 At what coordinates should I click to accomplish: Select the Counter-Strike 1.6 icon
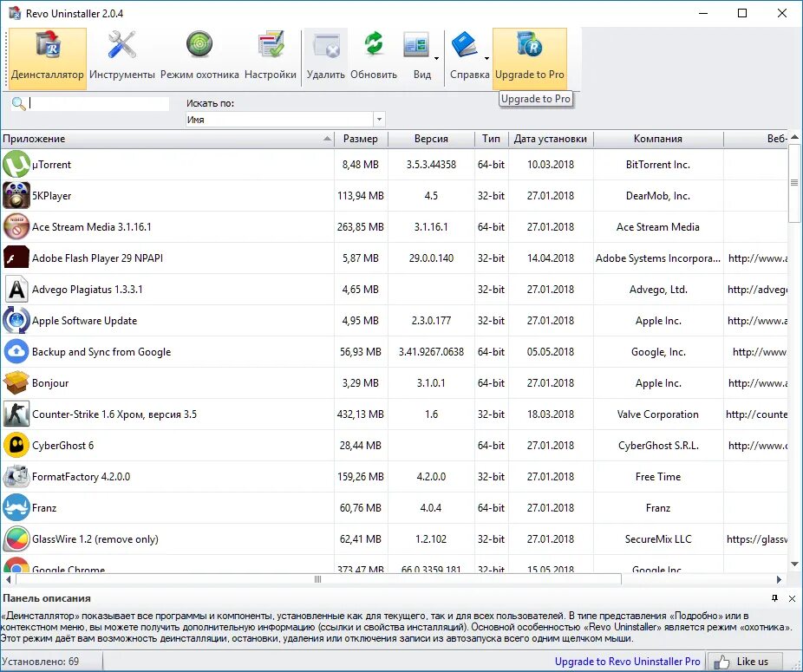[16, 414]
